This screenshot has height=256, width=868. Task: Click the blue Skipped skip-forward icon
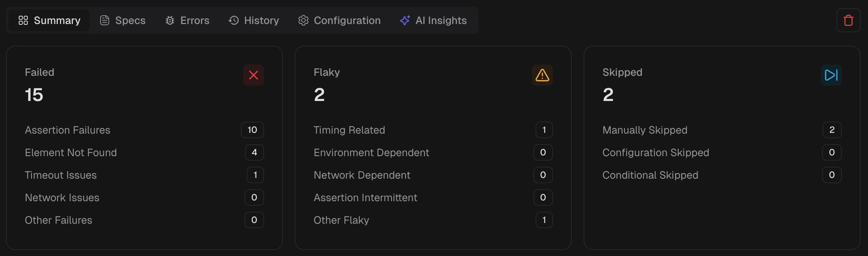point(831,75)
